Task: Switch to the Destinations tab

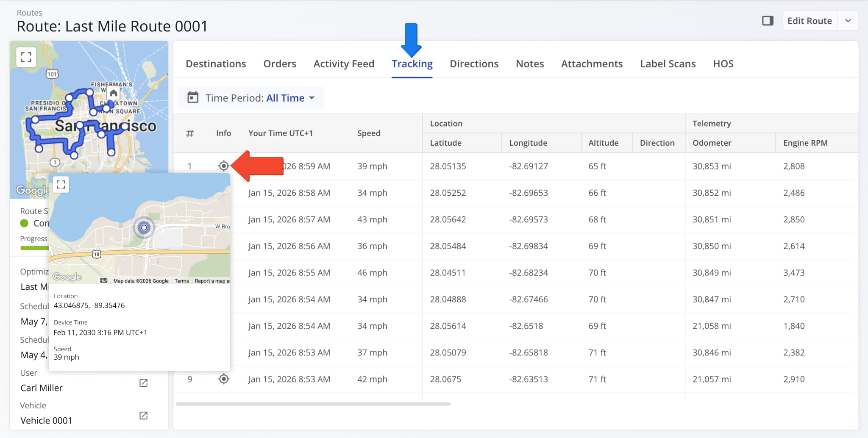Action: click(216, 64)
